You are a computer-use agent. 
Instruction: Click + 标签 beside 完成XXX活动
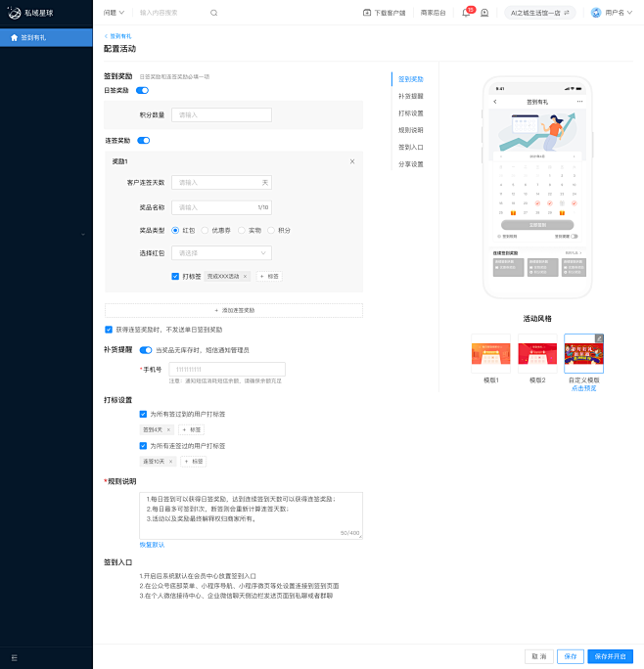(x=269, y=277)
